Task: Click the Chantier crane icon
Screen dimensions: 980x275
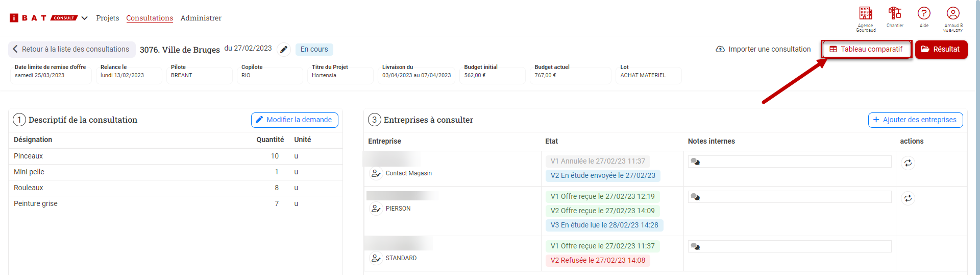Action: (x=895, y=13)
